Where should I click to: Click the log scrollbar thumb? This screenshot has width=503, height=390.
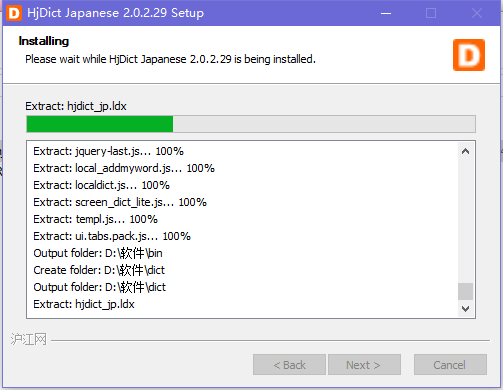[x=466, y=292]
